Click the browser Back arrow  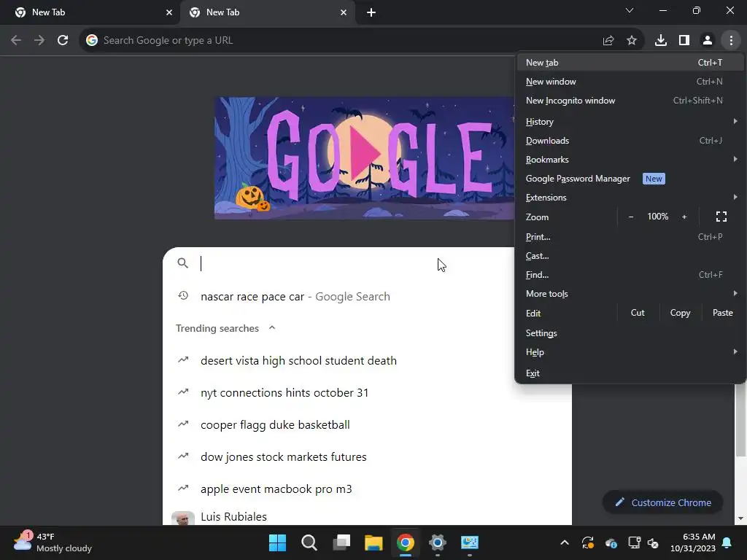(x=16, y=41)
